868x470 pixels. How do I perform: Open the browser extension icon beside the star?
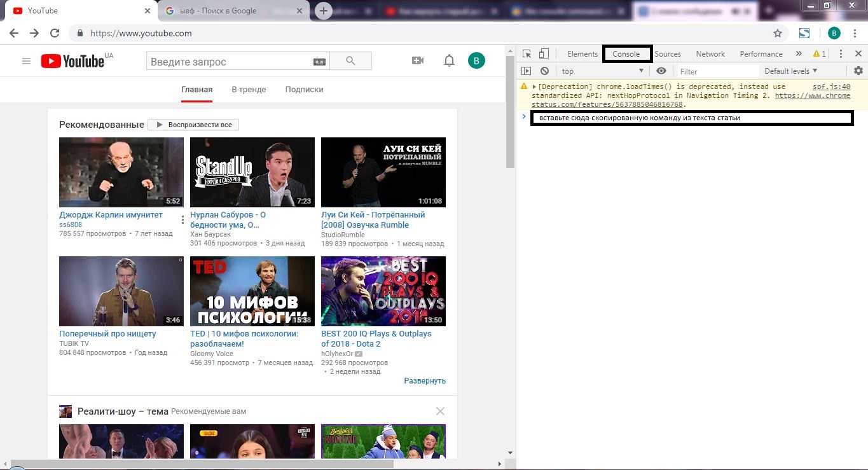(x=804, y=33)
